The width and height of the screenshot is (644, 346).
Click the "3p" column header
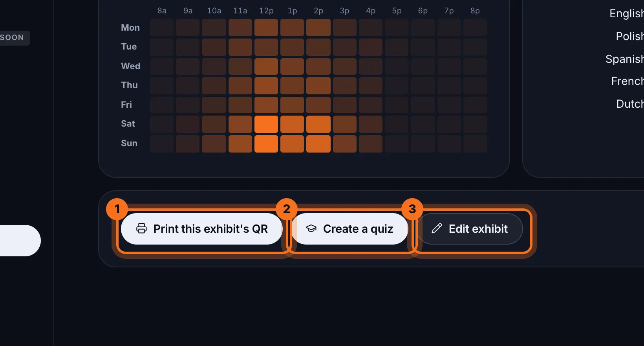point(345,11)
